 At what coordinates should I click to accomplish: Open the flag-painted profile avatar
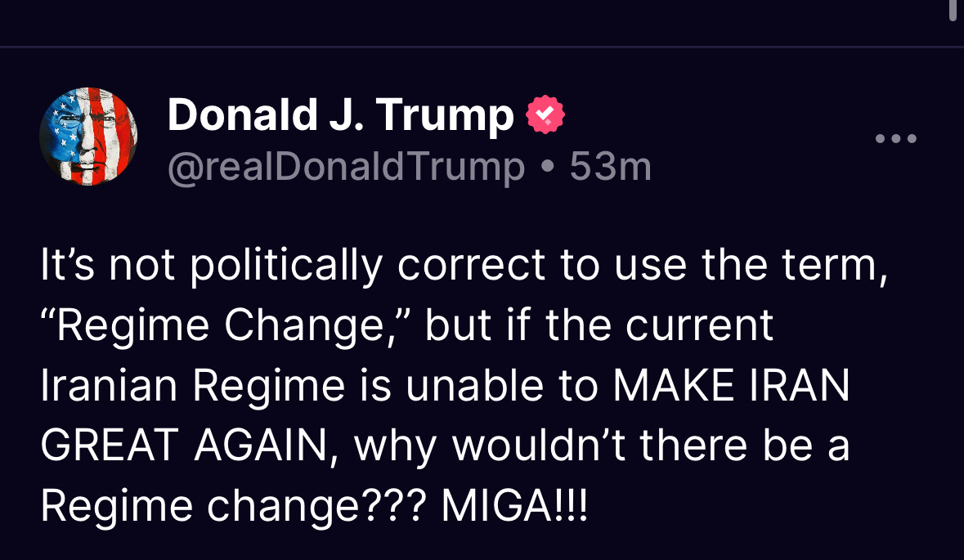88,137
